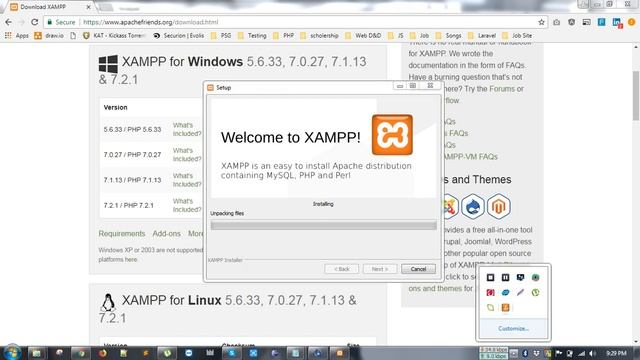Open the Add-ons link

(x=166, y=233)
